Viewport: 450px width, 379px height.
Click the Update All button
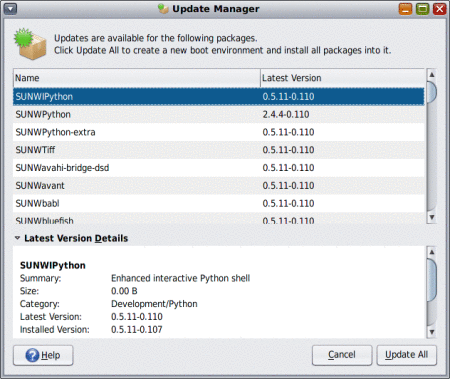406,355
